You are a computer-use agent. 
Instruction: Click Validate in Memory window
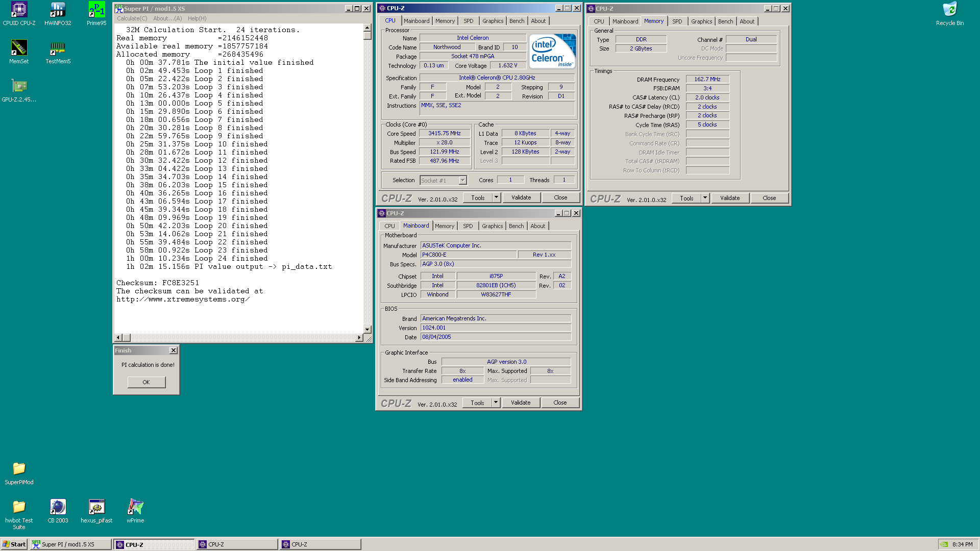[x=730, y=198]
